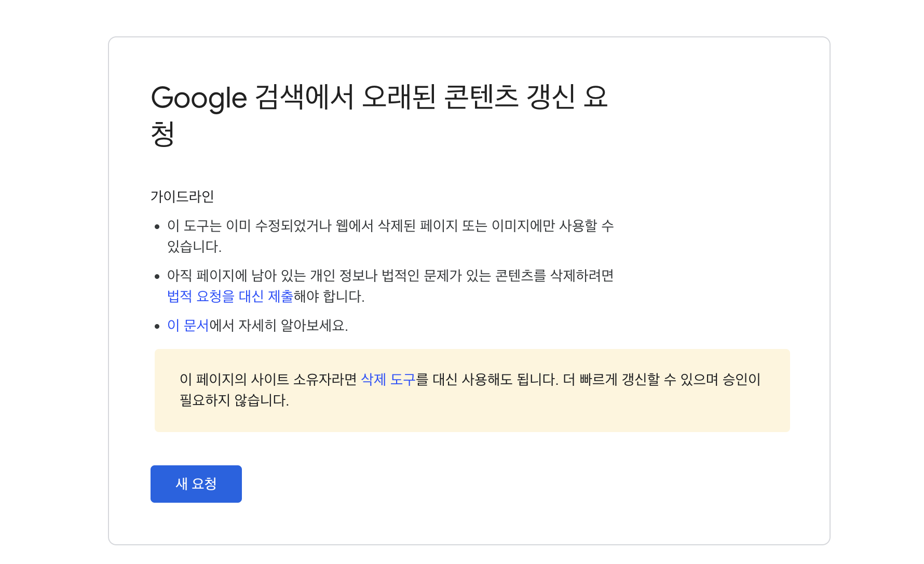The image size is (924, 564).
Task: Click the yellow site-owner notice box
Action: (x=471, y=391)
